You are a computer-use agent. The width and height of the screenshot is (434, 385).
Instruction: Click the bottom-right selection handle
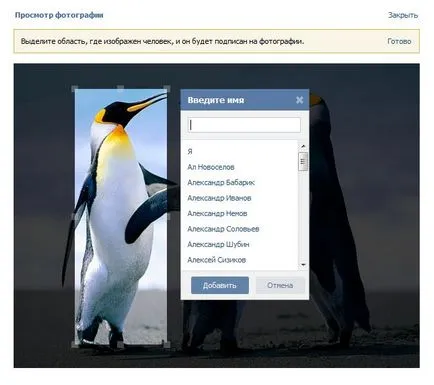tap(167, 344)
